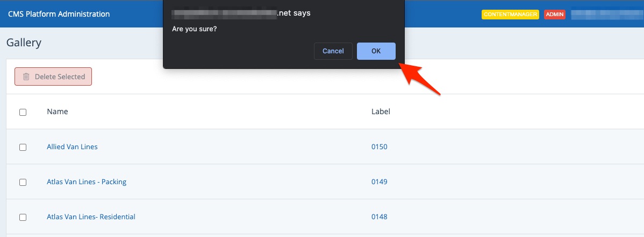
Task: Click the blurred username in header
Action: click(606, 14)
